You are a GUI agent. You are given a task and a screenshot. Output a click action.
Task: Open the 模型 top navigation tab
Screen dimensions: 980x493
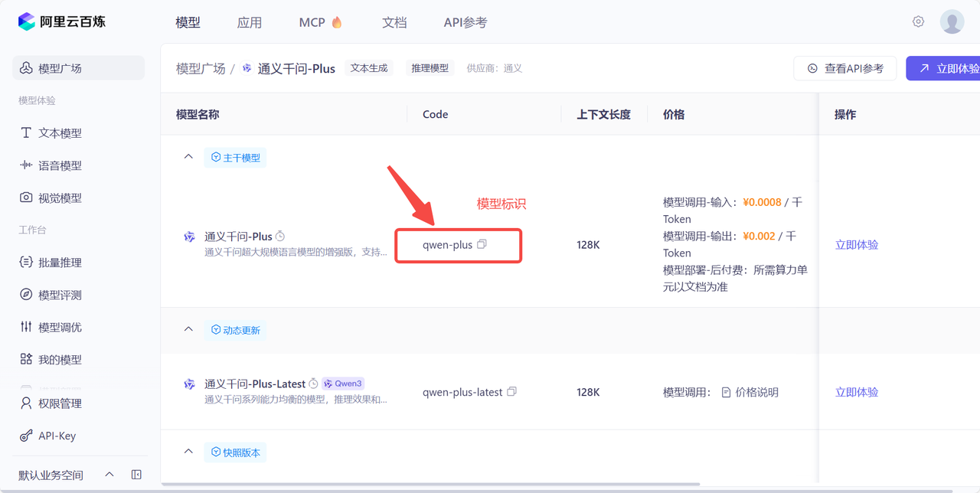click(188, 22)
